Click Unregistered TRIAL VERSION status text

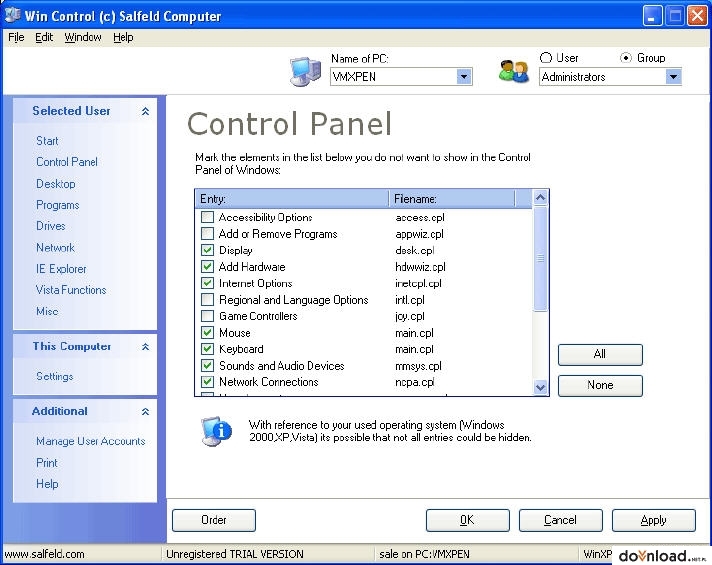235,554
